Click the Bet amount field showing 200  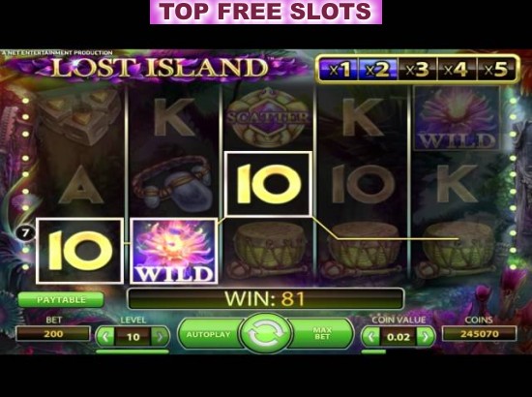pos(53,334)
